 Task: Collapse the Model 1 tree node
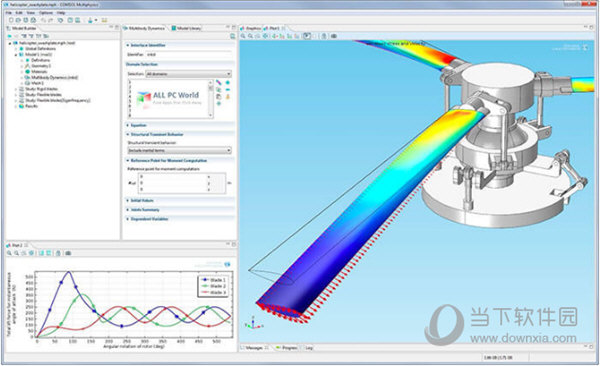(x=16, y=54)
